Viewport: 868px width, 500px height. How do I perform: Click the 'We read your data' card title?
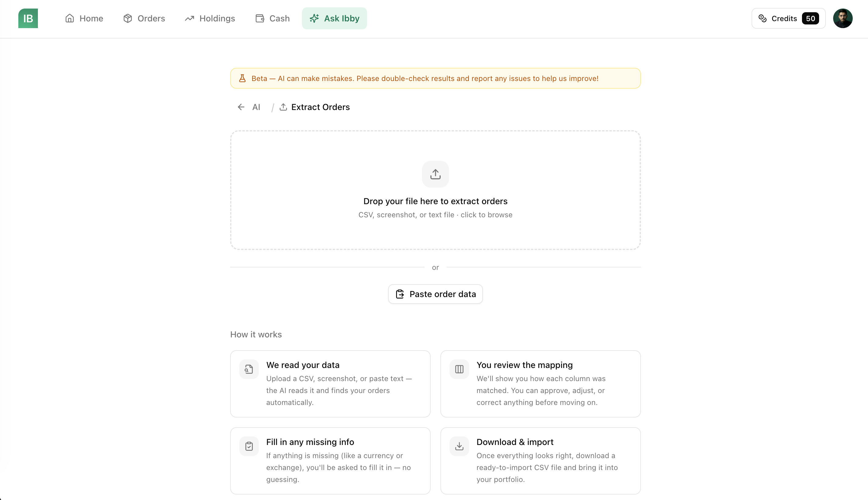pyautogui.click(x=303, y=365)
